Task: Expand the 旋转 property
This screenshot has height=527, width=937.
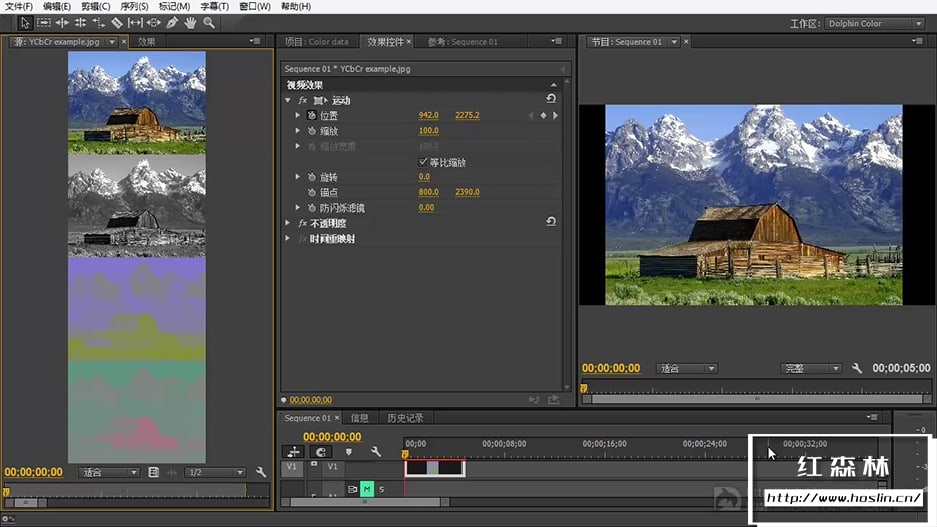Action: pos(298,177)
